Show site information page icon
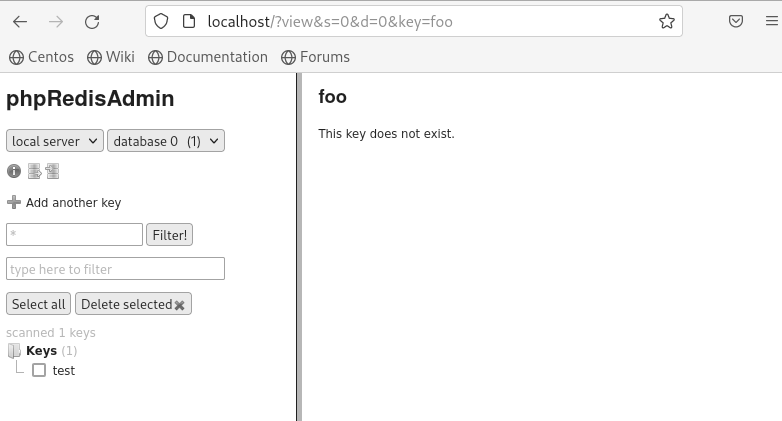The width and height of the screenshot is (782, 421). coord(189,21)
